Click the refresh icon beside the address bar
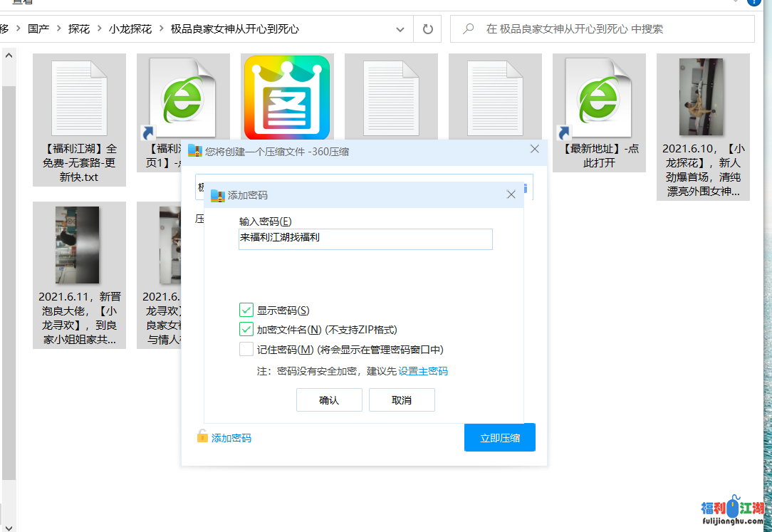Viewport: 772px width, 532px height. (x=427, y=29)
